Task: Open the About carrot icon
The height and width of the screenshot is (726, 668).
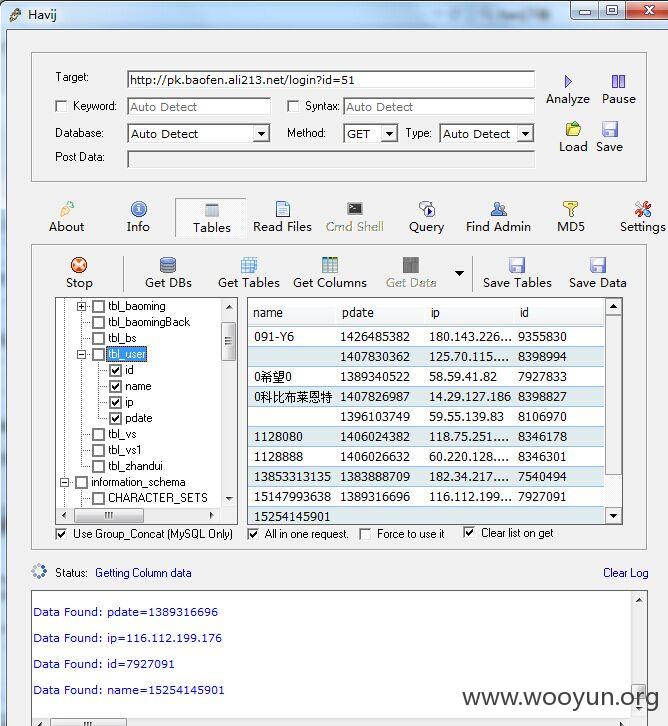Action: [x=67, y=209]
